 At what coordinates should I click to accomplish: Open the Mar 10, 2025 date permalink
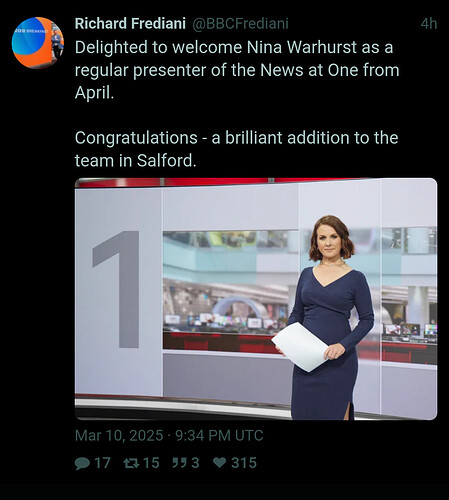(119, 436)
